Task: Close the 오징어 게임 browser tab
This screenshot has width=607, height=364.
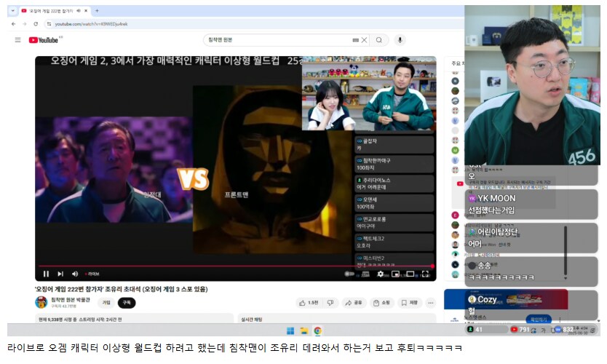Action: 86,11
